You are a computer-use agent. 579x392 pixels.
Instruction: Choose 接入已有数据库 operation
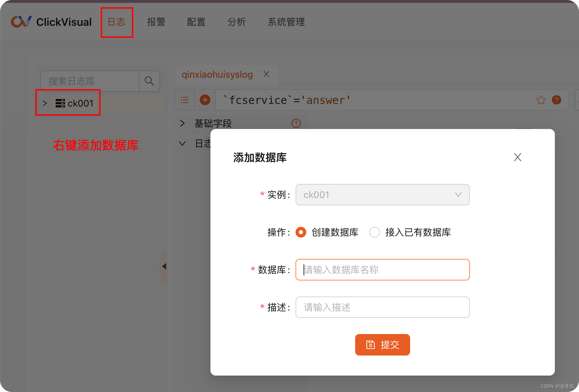[x=374, y=232]
